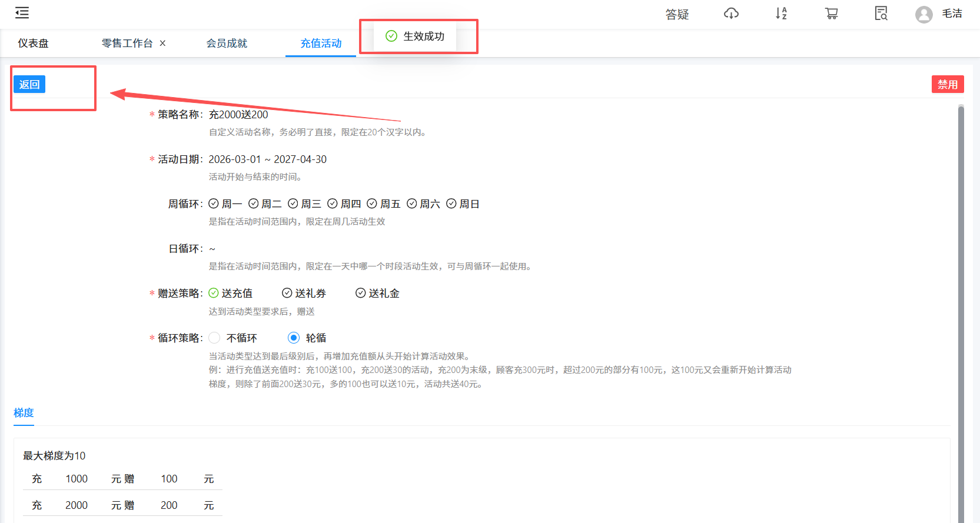Open the shopping cart icon
Screen dimensions: 980x523
(x=831, y=14)
